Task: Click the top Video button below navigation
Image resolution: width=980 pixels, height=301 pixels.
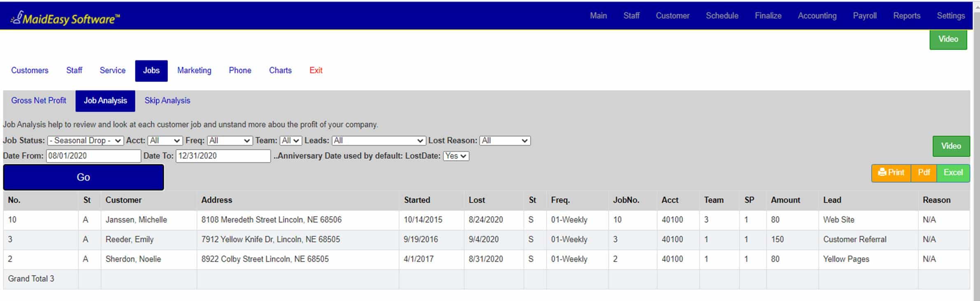Action: [948, 39]
